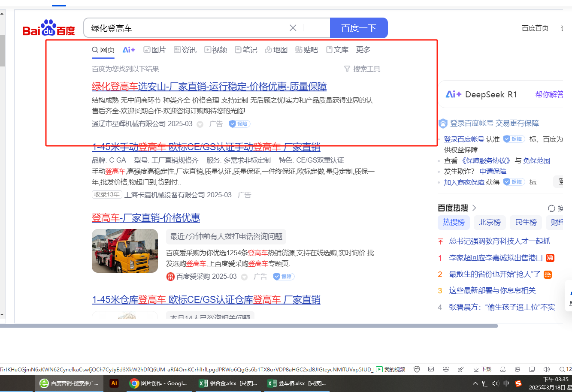Open the Baidu AI+ search tab
572x392 pixels.
129,50
